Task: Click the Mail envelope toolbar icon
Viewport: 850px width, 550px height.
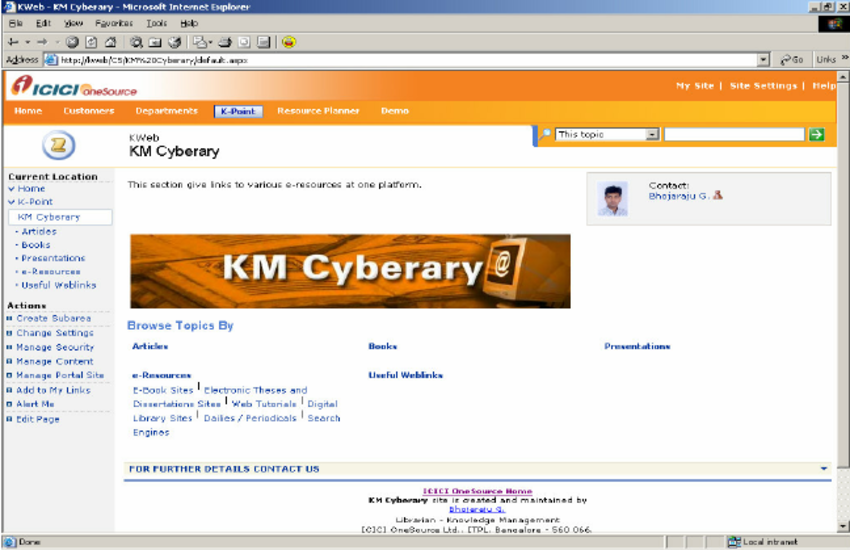Action: click(200, 42)
